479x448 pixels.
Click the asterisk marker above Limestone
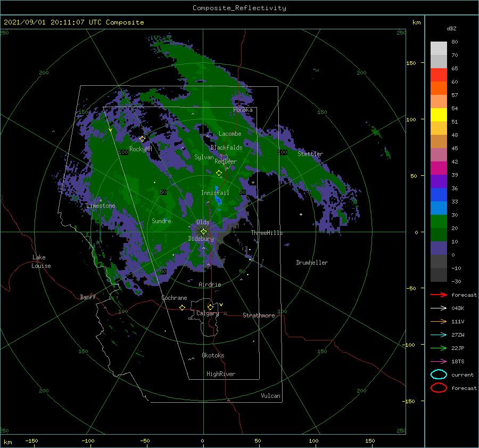101,201
